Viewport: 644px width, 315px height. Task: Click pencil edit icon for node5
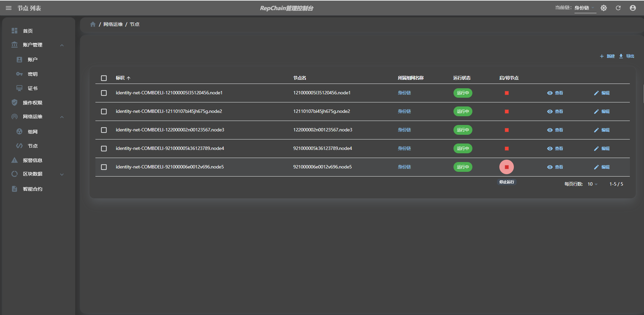pos(596,167)
